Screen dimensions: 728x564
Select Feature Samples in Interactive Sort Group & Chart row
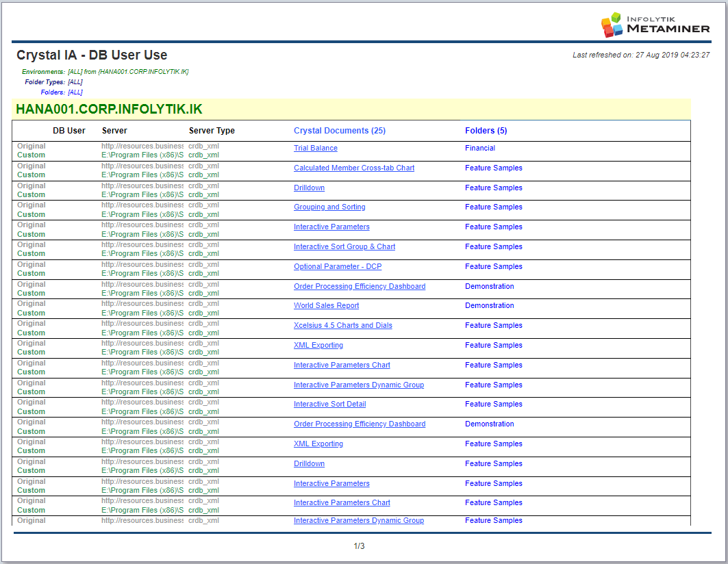[x=494, y=246]
